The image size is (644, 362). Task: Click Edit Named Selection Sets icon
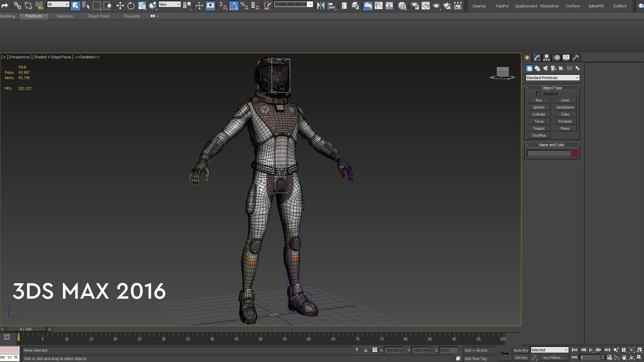[267, 5]
